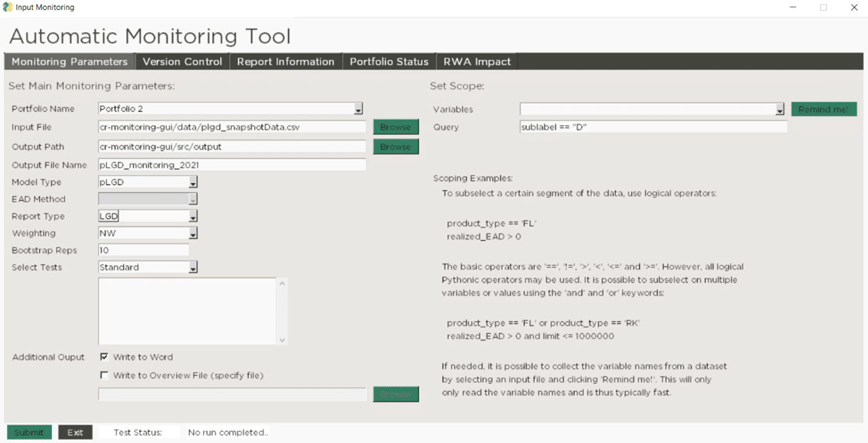The width and height of the screenshot is (868, 443).
Task: Expand the Select Tests dropdown
Action: [x=193, y=268]
